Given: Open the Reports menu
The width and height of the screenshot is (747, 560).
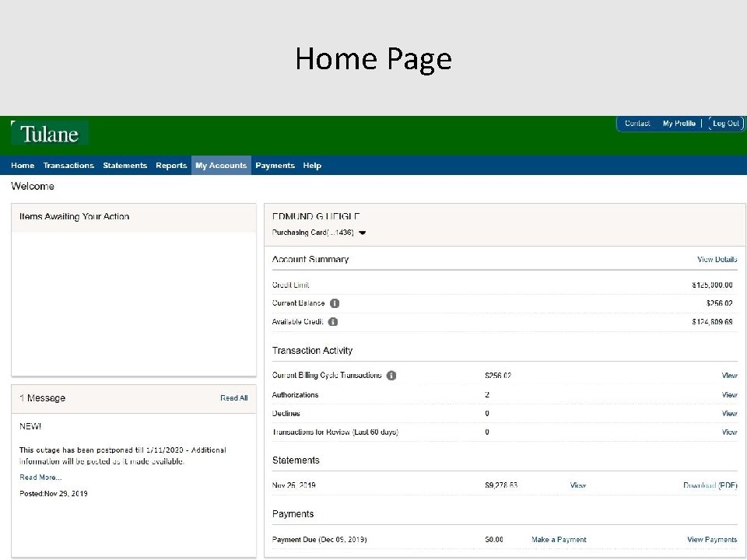Looking at the screenshot, I should click(x=171, y=165).
